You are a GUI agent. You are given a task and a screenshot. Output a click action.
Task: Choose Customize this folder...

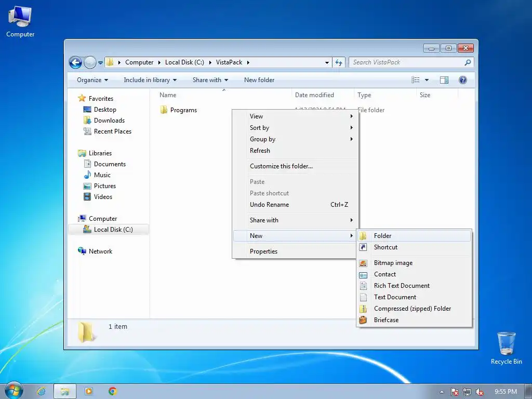[295, 166]
